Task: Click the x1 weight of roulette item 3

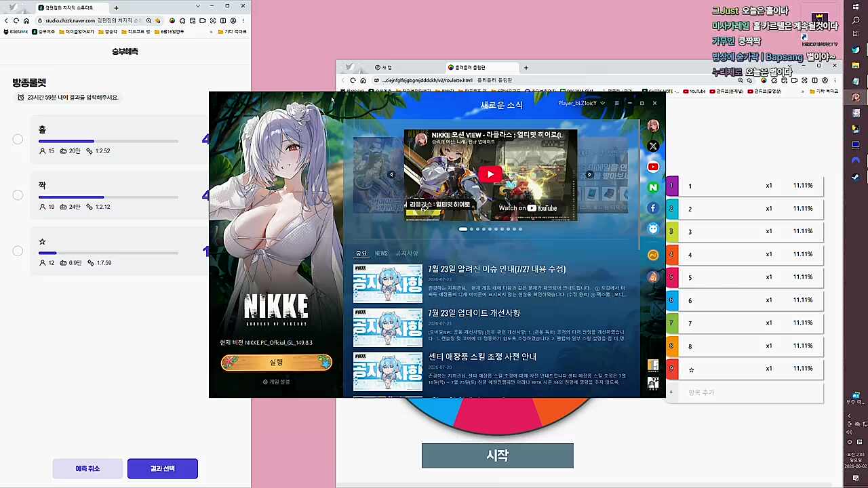Action: [x=769, y=232]
